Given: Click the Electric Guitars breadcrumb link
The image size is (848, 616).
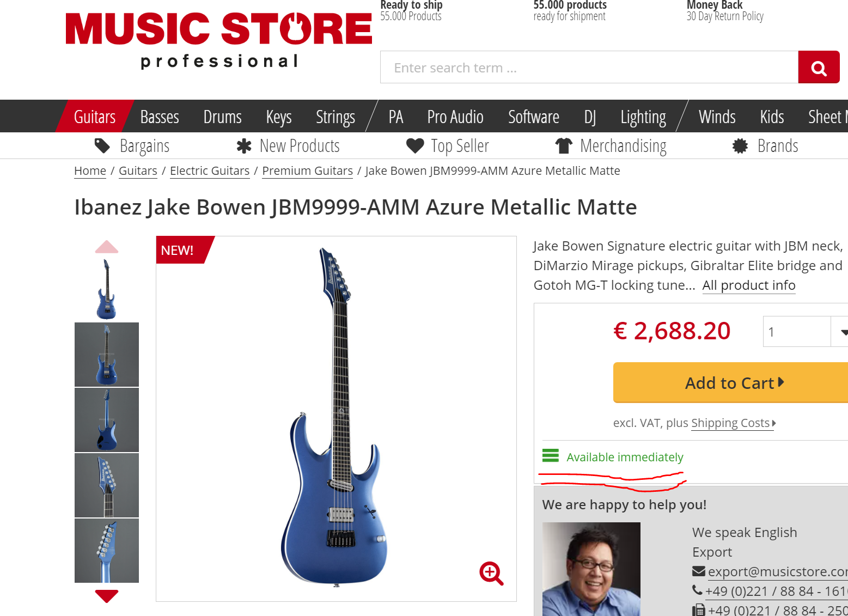Looking at the screenshot, I should click(x=210, y=171).
